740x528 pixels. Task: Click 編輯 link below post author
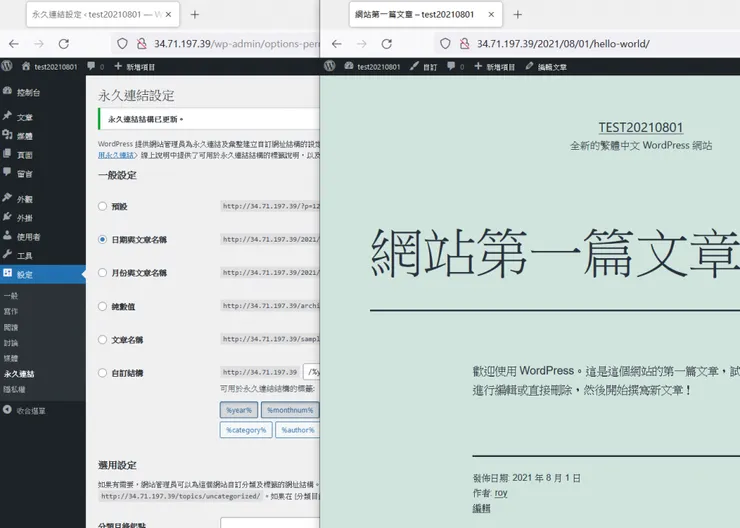click(x=481, y=508)
